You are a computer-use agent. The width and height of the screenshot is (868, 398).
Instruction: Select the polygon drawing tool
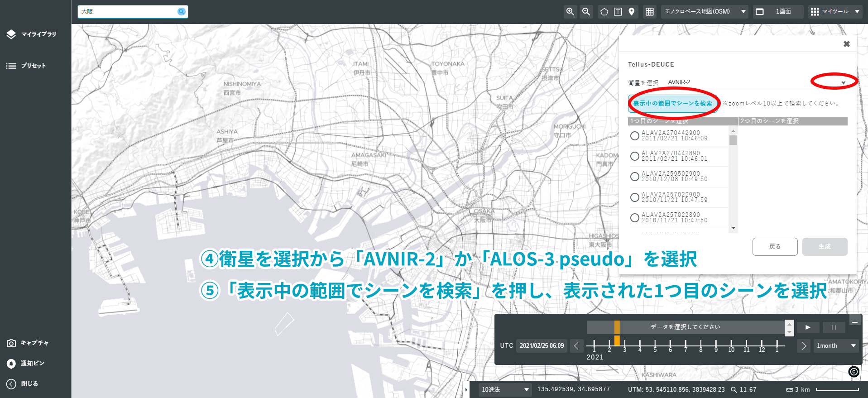[x=604, y=12]
